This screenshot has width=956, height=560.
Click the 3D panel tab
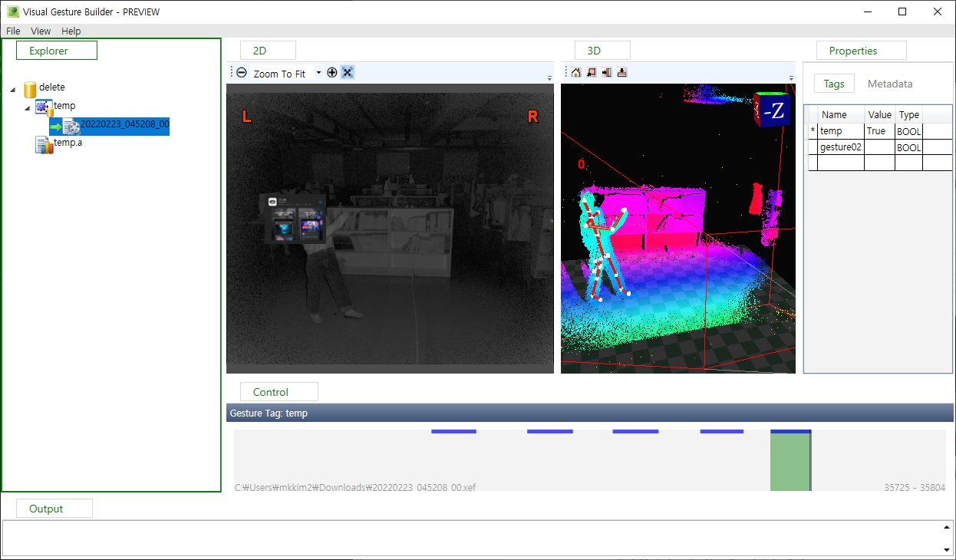(602, 51)
